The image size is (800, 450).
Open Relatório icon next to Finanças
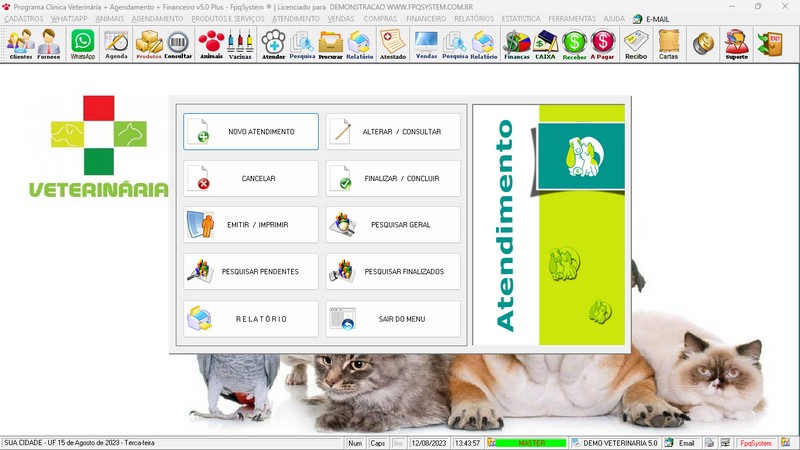[484, 44]
